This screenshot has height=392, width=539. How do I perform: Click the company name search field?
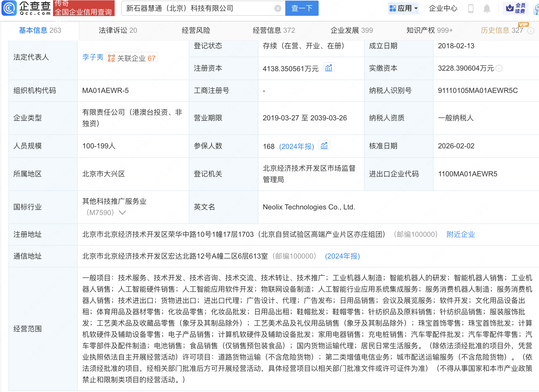(x=197, y=8)
